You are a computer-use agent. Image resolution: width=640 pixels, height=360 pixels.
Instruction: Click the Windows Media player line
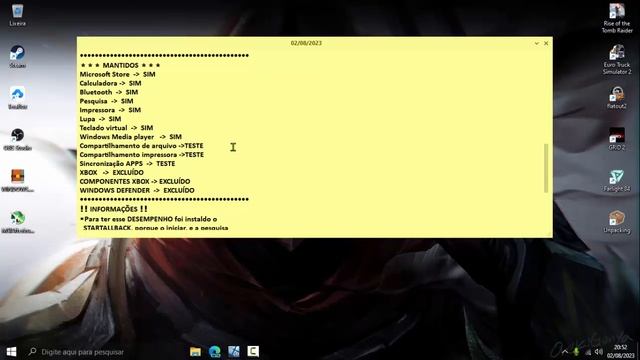131,137
